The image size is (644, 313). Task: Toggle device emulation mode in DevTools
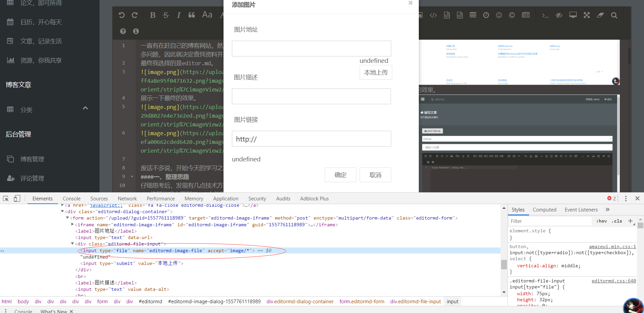tap(17, 198)
